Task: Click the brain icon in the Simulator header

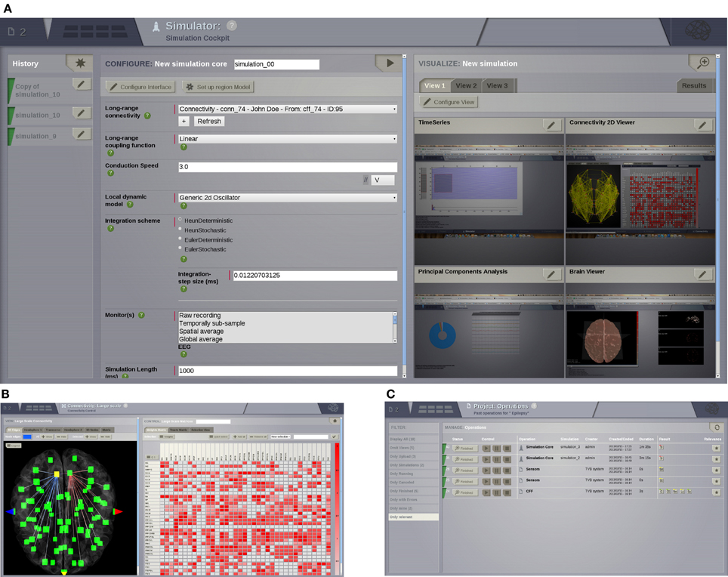Action: (x=699, y=31)
